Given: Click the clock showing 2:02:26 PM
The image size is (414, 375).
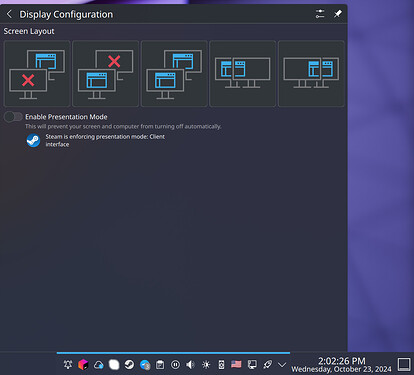Looking at the screenshot, I should [342, 361].
